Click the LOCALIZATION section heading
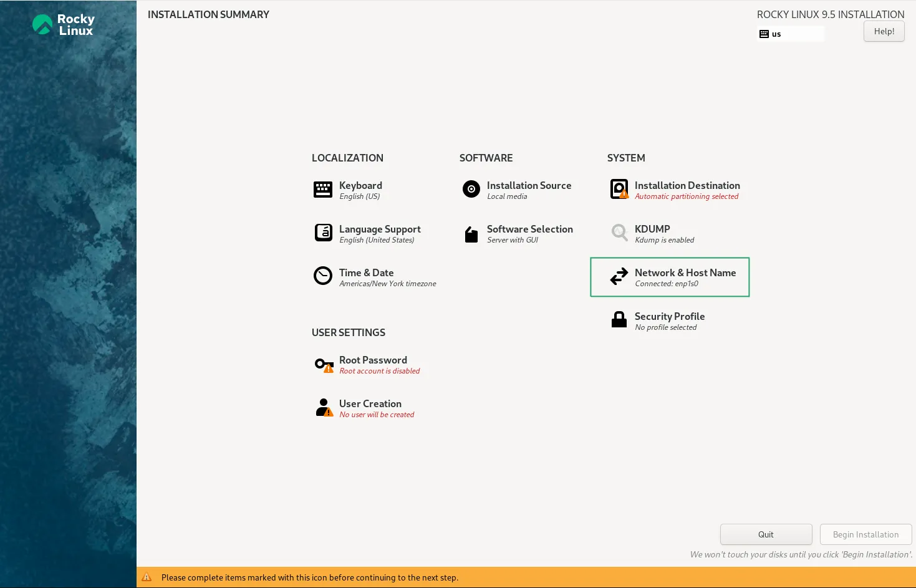The image size is (916, 588). pyautogui.click(x=347, y=158)
